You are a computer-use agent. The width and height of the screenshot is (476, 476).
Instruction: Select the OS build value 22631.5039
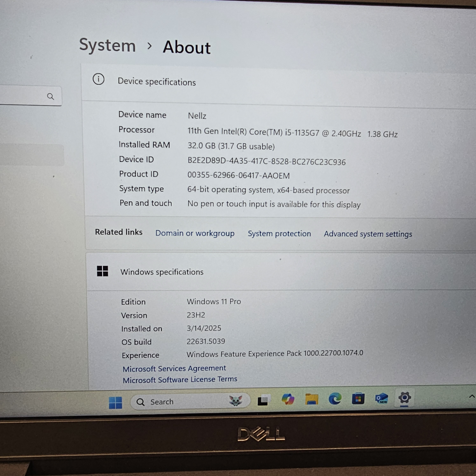pyautogui.click(x=206, y=341)
